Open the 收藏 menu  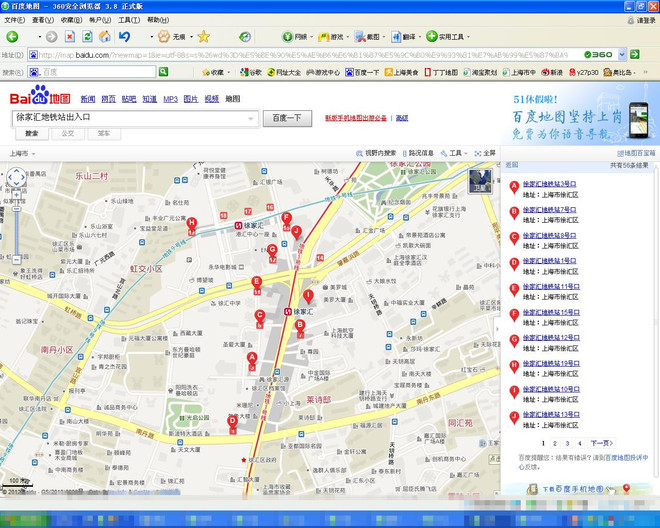[x=71, y=20]
